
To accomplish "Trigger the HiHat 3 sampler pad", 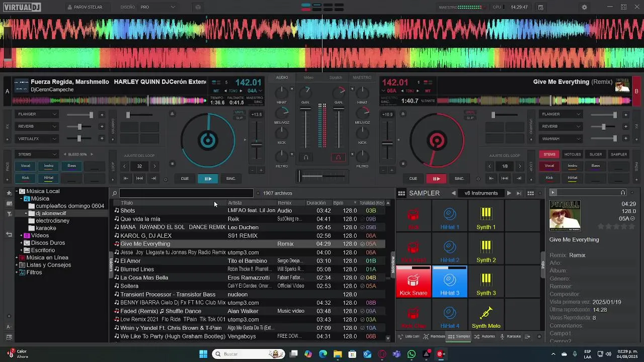I will 450,282.
